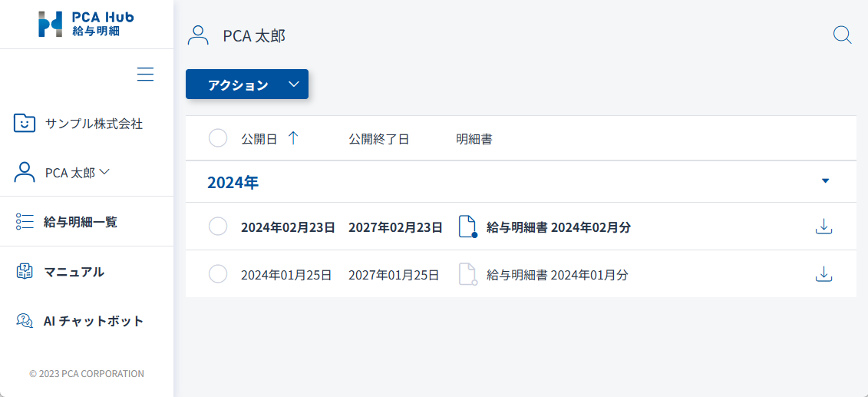Toggle the hamburger menu in sidebar
The width and height of the screenshot is (868, 397).
coord(145,74)
